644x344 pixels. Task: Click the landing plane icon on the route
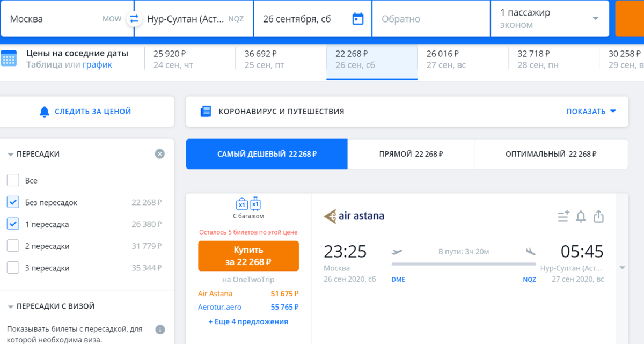coord(531,251)
